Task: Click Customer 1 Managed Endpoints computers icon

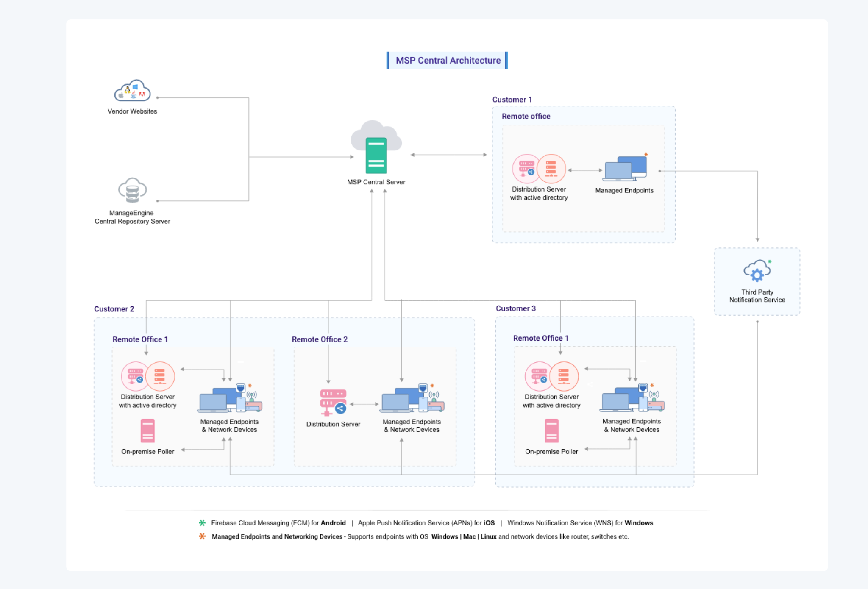Action: (x=626, y=169)
